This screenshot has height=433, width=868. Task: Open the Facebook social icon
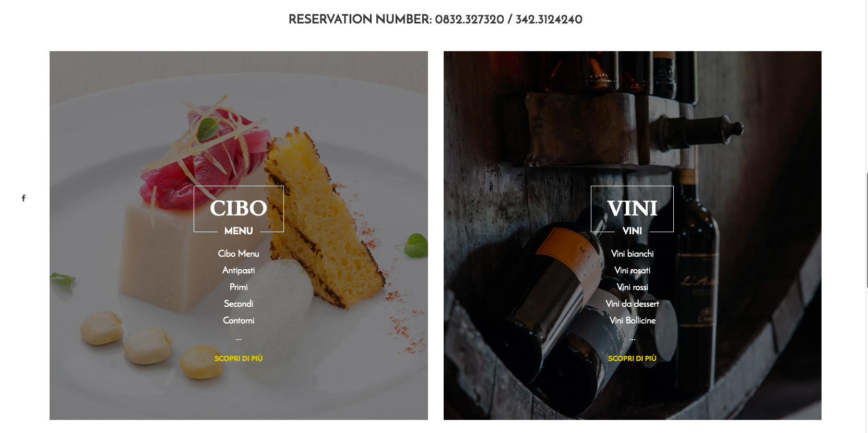(x=23, y=198)
